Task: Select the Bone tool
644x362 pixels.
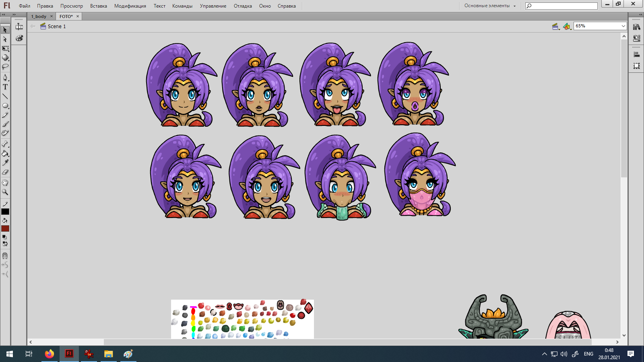Action: (x=5, y=144)
